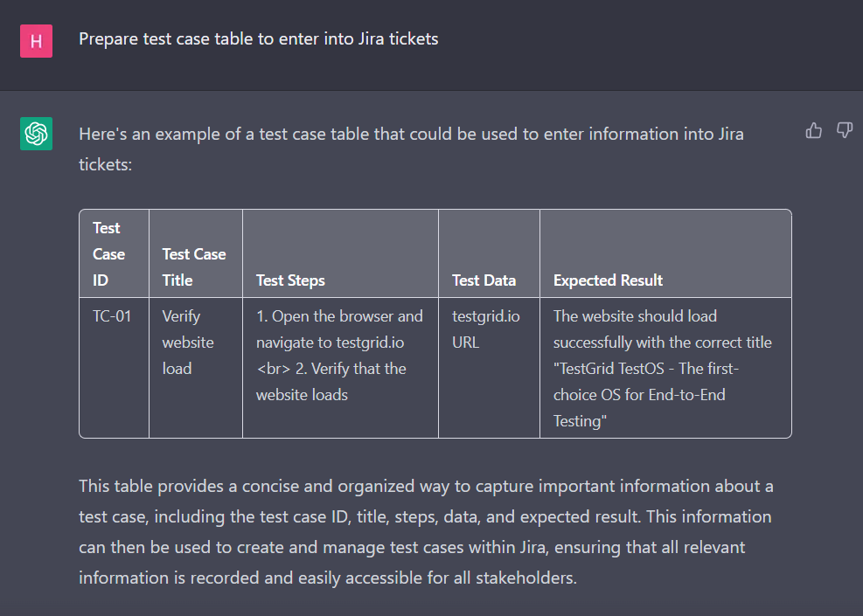Click the 'Test Case Title' column header
This screenshot has width=863, height=616.
tap(194, 266)
